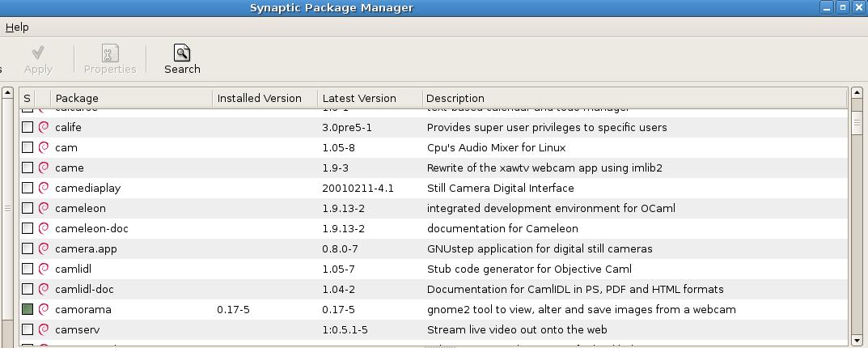Maximize the Synaptic Package Manager window

(843, 8)
